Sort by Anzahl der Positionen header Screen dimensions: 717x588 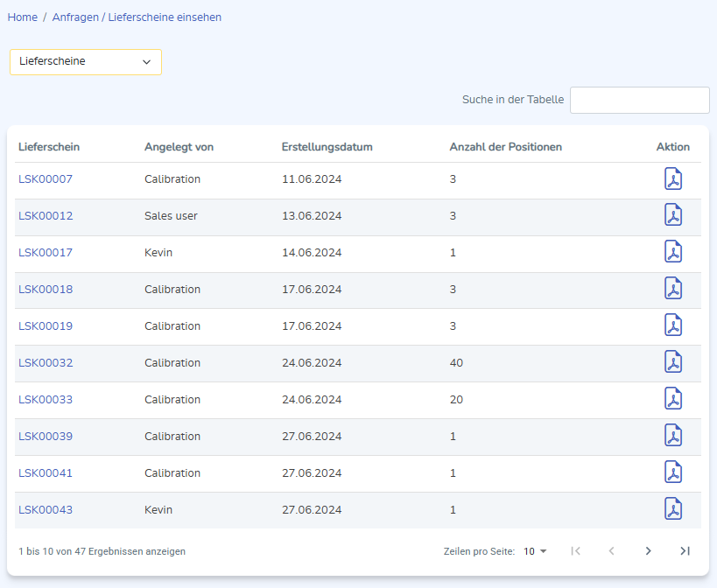pos(505,147)
